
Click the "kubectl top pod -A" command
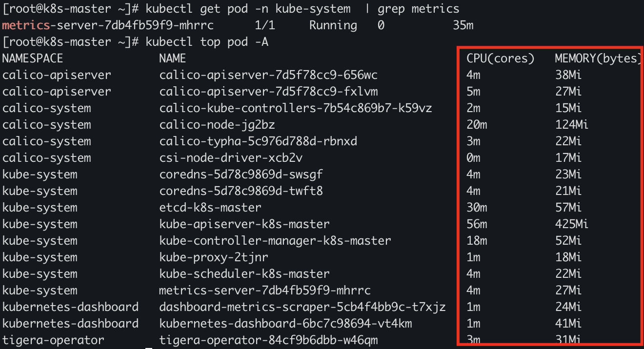[x=207, y=42]
